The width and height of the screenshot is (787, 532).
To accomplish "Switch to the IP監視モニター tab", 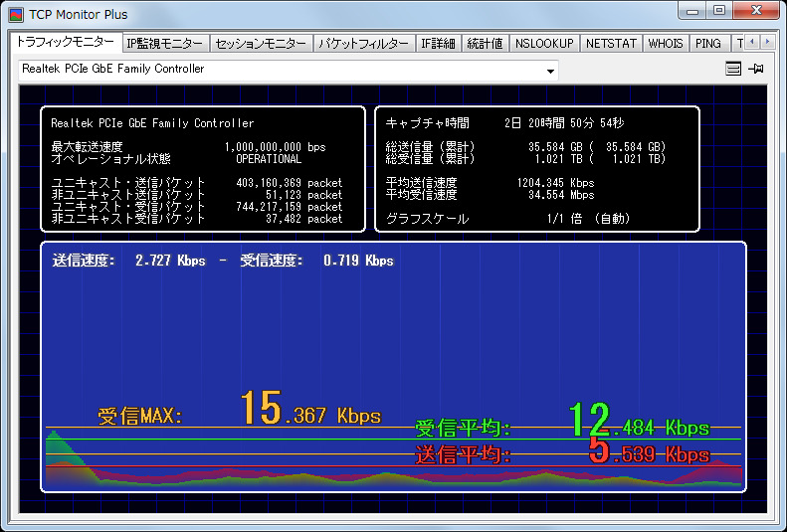I will point(165,44).
